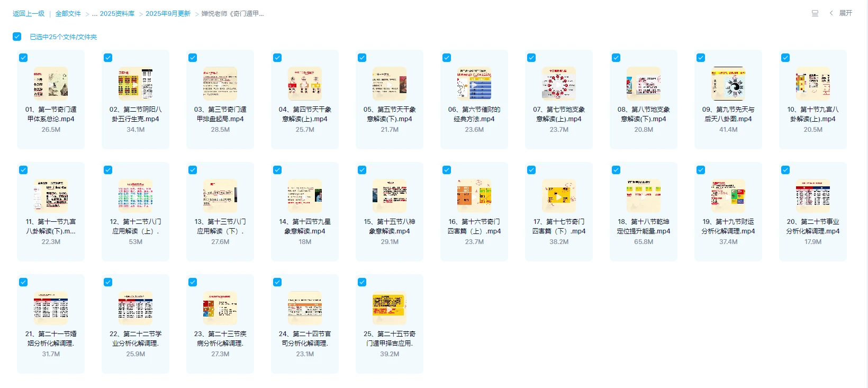868x388 pixels.
Task: Untick checkbox on 10 第十节九宫八卦解读(上)
Action: [x=785, y=58]
